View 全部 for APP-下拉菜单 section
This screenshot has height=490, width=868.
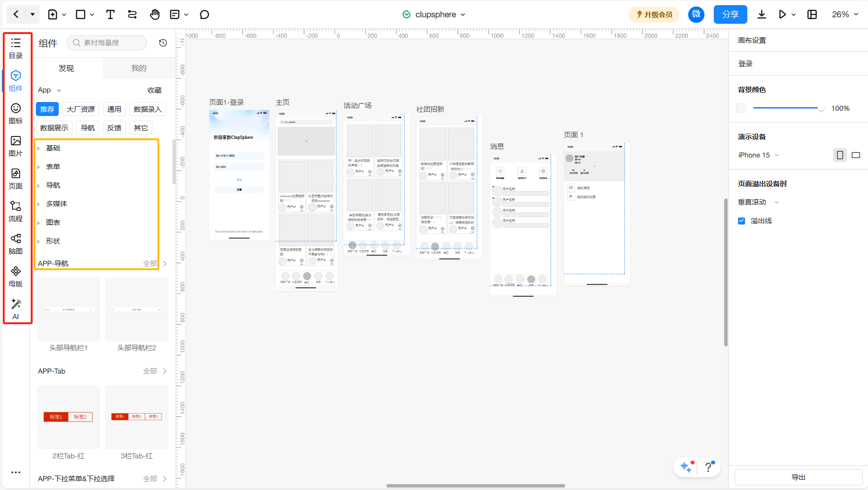point(155,479)
